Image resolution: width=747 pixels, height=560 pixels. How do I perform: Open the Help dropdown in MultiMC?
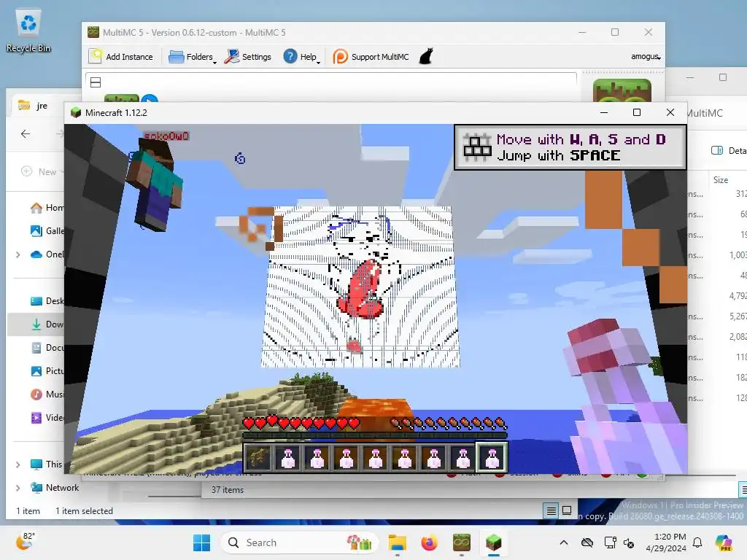click(x=301, y=57)
